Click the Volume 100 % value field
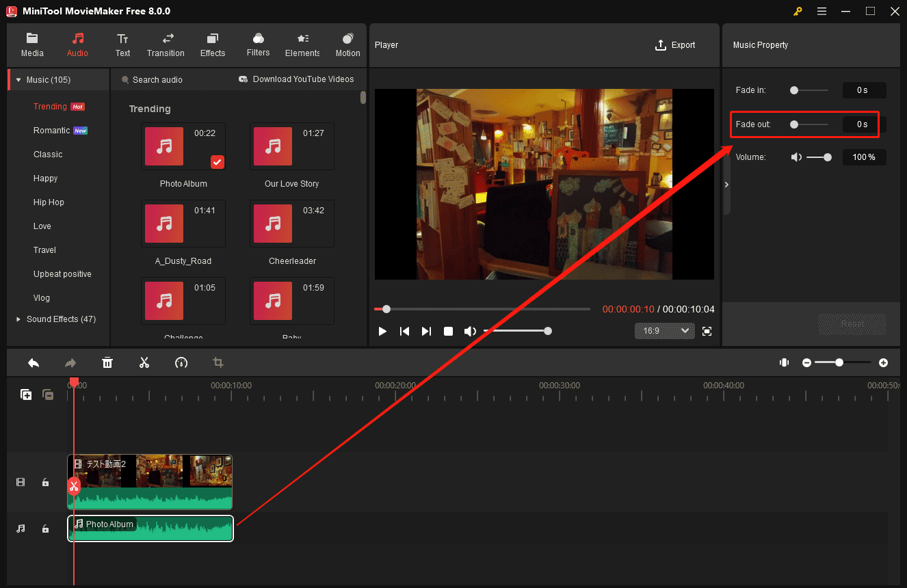907x588 pixels. [864, 157]
